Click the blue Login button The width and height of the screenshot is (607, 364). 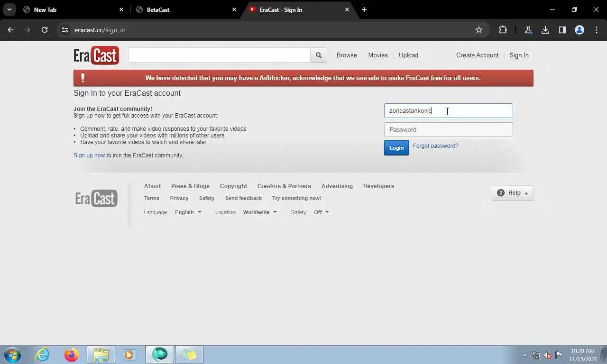click(396, 148)
